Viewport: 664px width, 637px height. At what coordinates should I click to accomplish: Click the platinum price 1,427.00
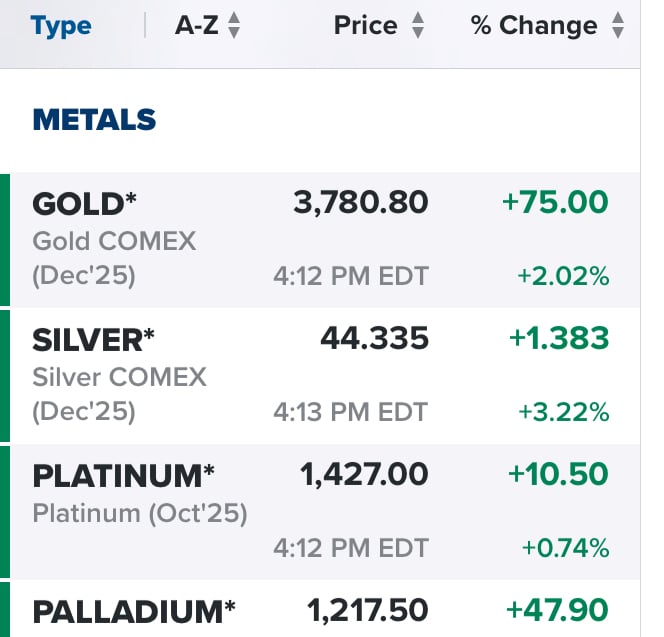pos(364,474)
